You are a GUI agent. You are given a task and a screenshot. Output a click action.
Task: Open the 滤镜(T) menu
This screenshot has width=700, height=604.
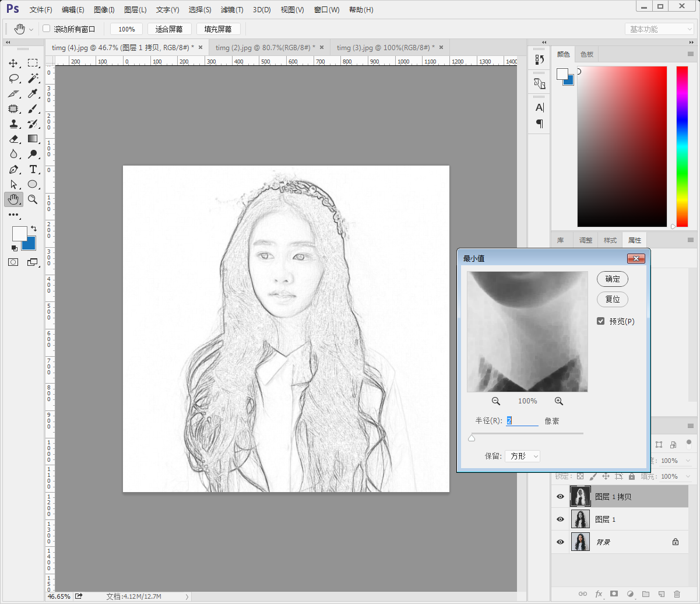click(x=232, y=10)
